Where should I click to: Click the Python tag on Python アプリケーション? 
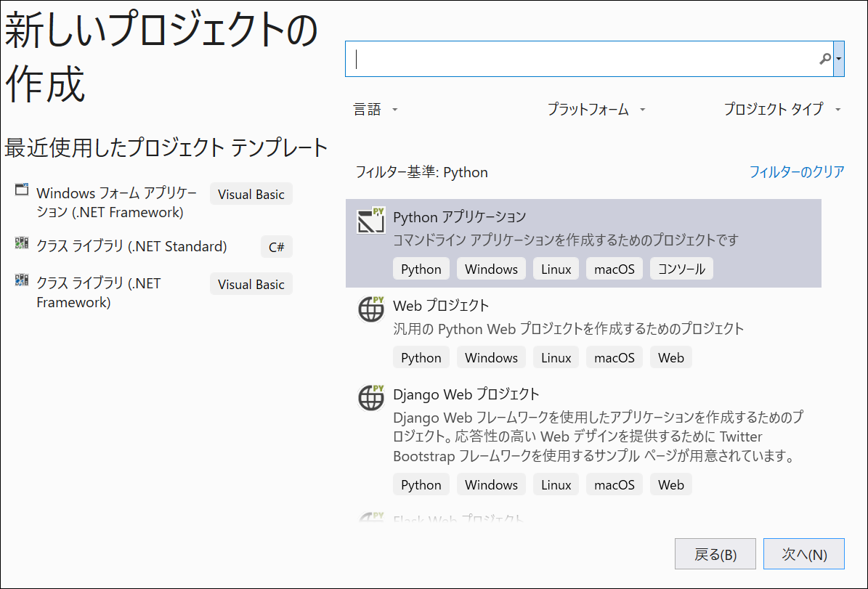pyautogui.click(x=421, y=269)
